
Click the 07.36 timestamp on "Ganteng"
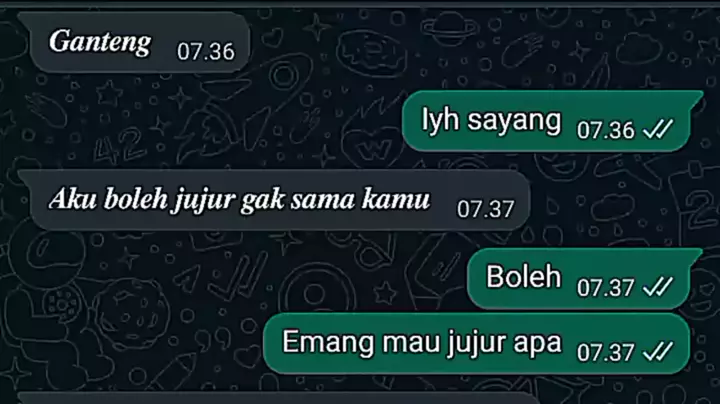coord(206,51)
